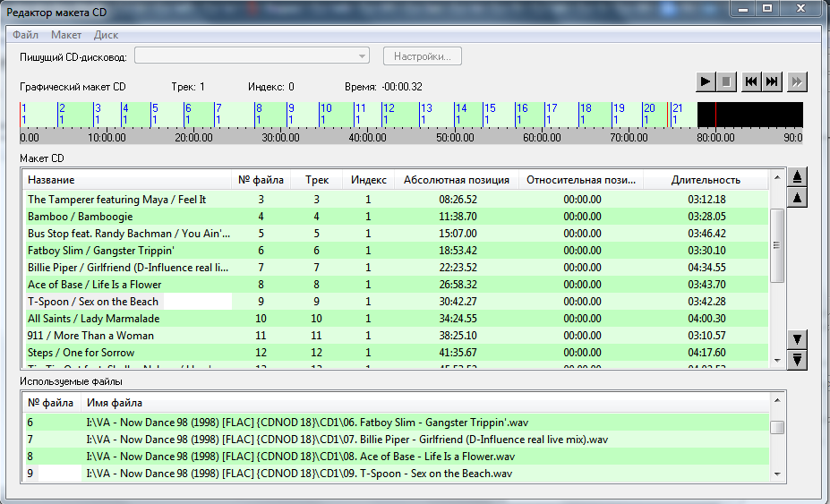Image resolution: width=830 pixels, height=504 pixels.
Task: Skip to the next track
Action: pos(773,81)
